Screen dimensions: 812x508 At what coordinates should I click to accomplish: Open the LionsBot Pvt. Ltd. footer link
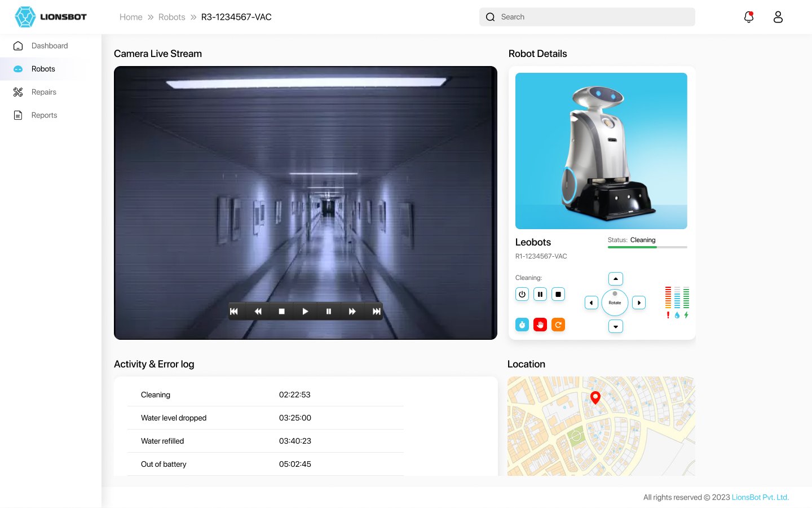[760, 497]
